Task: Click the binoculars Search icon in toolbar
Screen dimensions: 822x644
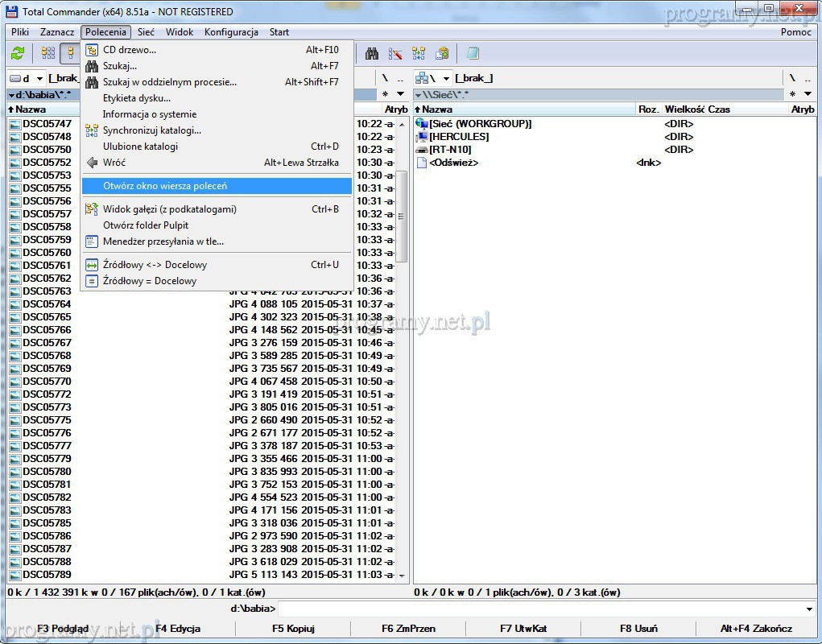Action: [372, 54]
